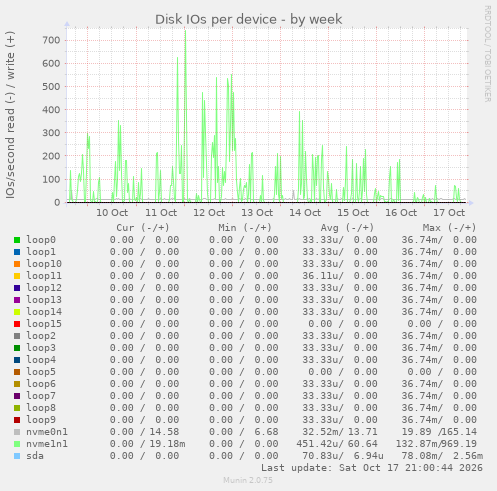This screenshot has height=491, width=497.
Task: Click the '14 Oct' x-axis label
Action: [305, 213]
